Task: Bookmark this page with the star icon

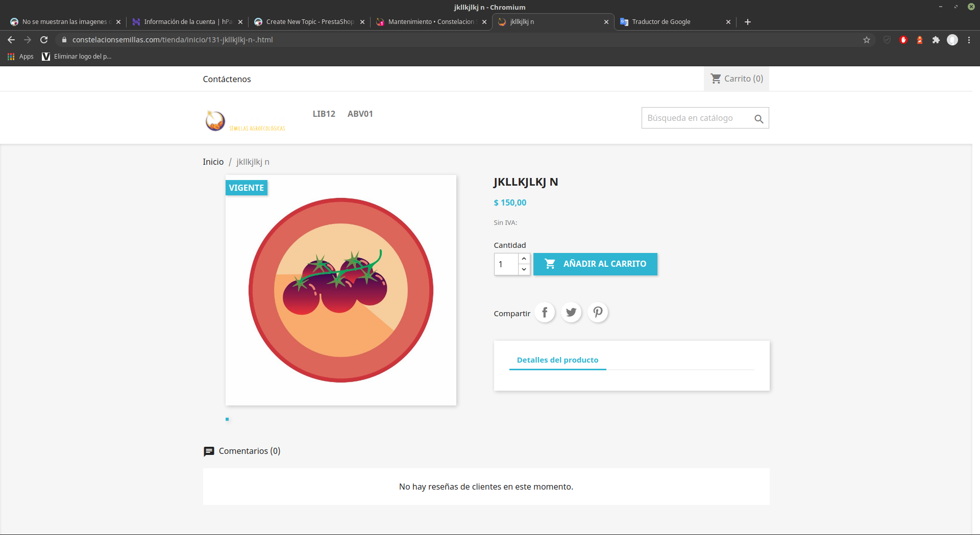Action: click(x=867, y=40)
